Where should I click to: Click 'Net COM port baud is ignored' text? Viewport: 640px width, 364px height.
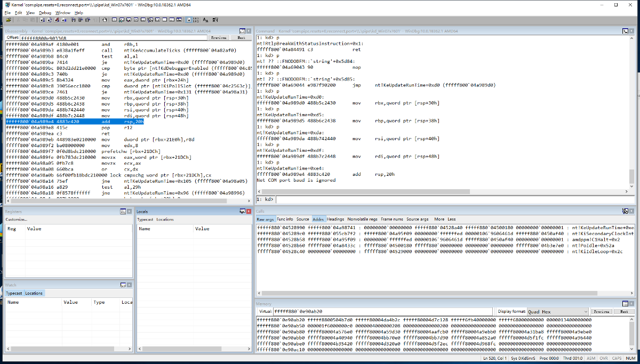click(x=296, y=180)
